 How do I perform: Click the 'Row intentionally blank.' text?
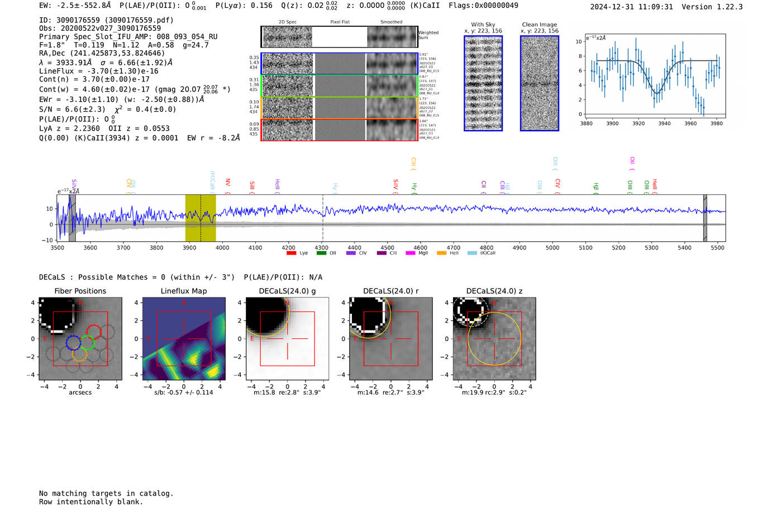point(91,502)
